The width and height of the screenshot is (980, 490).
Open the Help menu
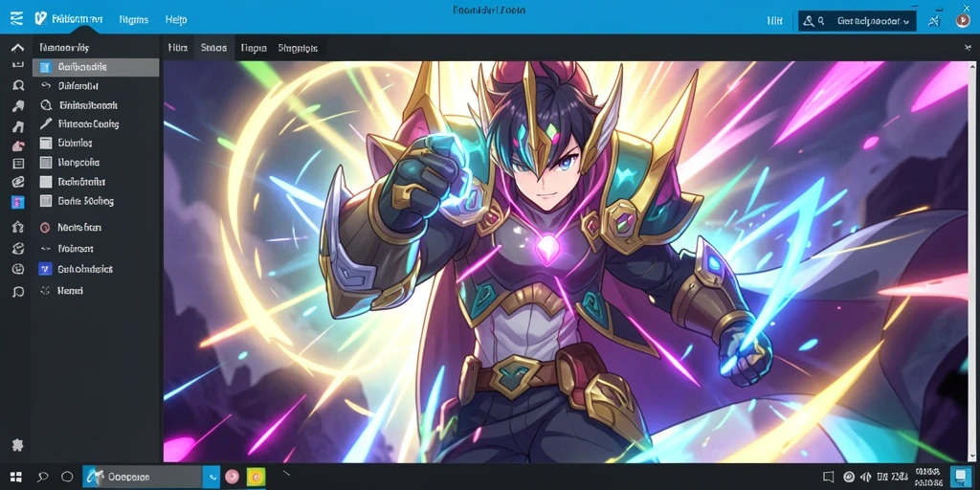(x=176, y=20)
